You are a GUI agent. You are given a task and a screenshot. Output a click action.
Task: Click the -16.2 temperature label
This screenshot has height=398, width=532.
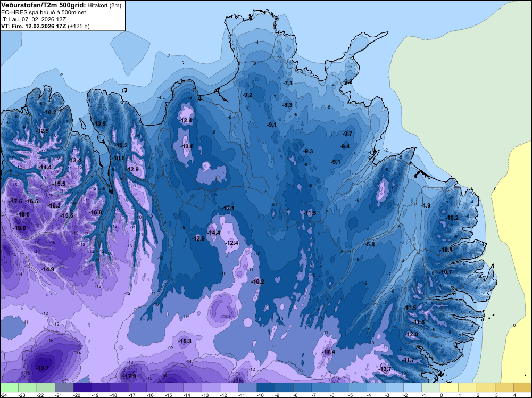click(258, 281)
